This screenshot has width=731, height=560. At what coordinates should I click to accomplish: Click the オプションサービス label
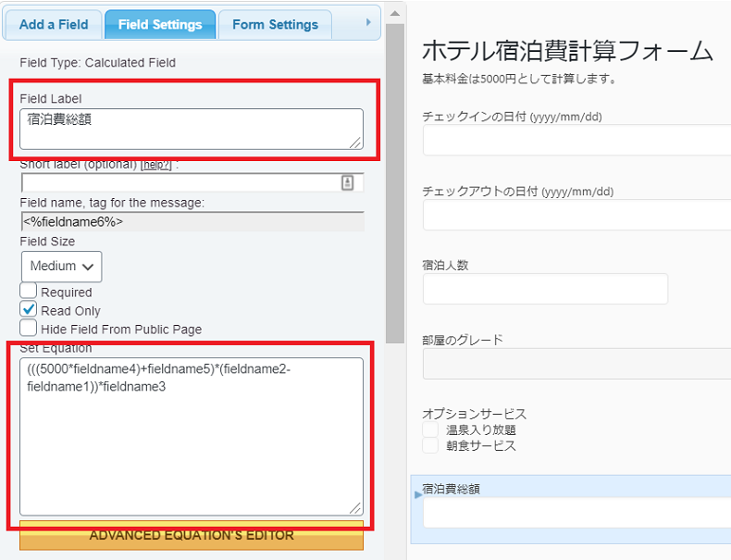(475, 414)
